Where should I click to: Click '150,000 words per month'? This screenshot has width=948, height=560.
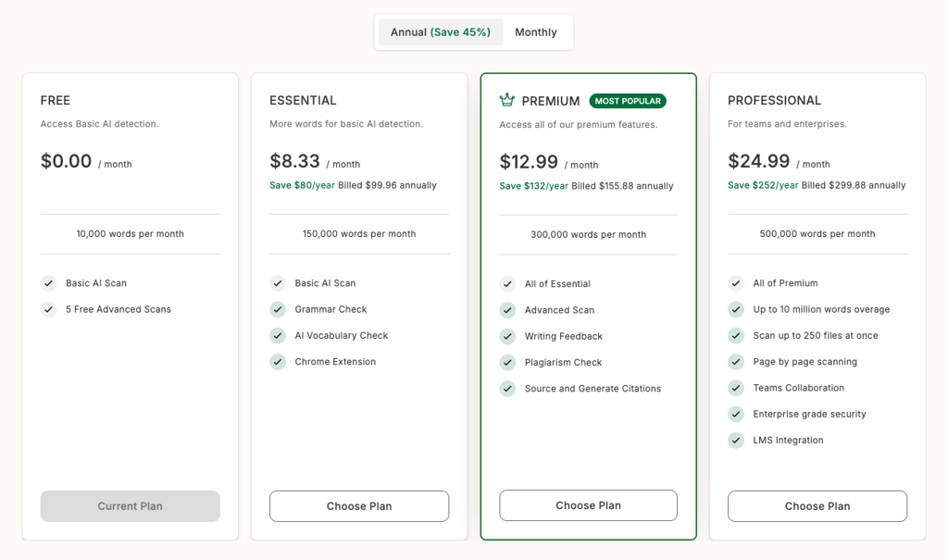(359, 234)
